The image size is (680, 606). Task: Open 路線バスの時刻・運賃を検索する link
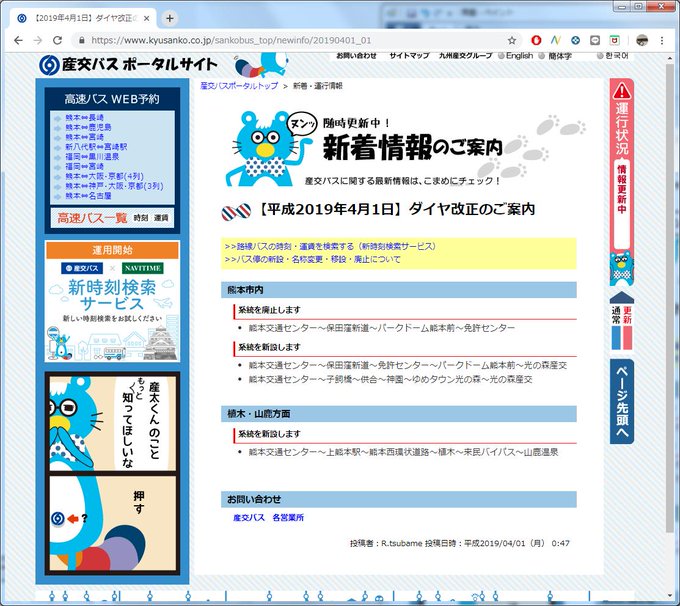(330, 246)
